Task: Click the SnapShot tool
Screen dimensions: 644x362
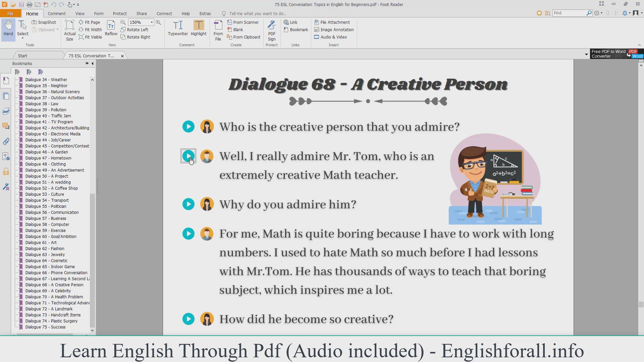Action: tap(44, 22)
